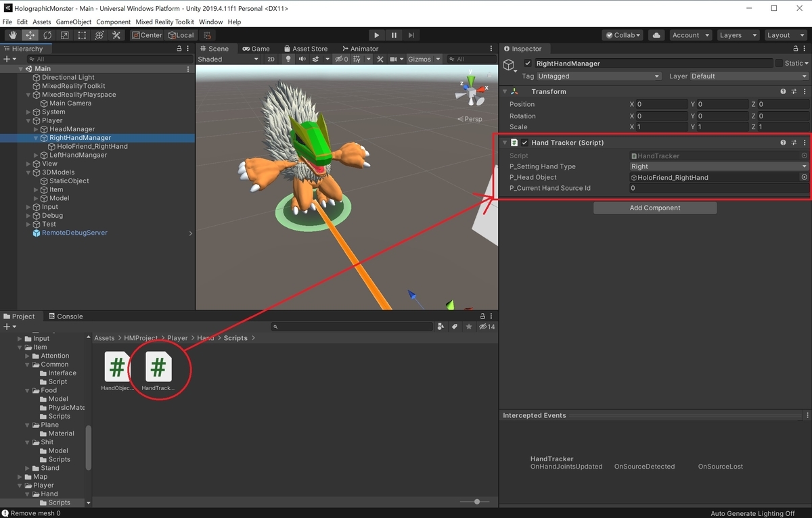Image resolution: width=812 pixels, height=518 pixels.
Task: Open custom editor tools wrench icon
Action: click(116, 35)
